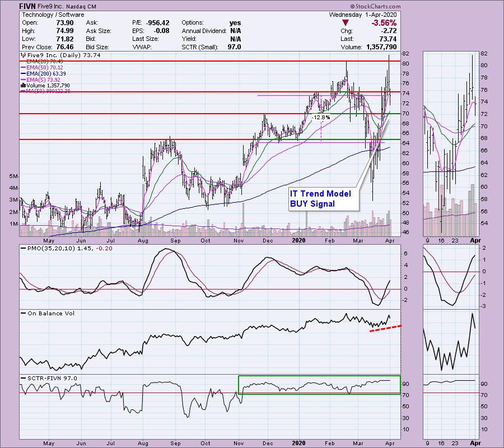Image resolution: width=504 pixels, height=448 pixels.
Task: Click the Last Size: label
Action: [x=146, y=39]
